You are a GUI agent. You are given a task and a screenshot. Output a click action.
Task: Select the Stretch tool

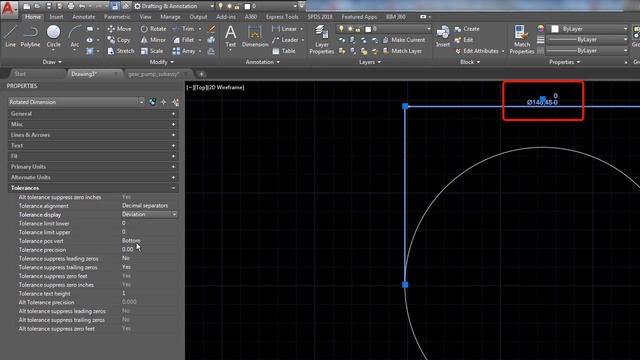tap(120, 51)
